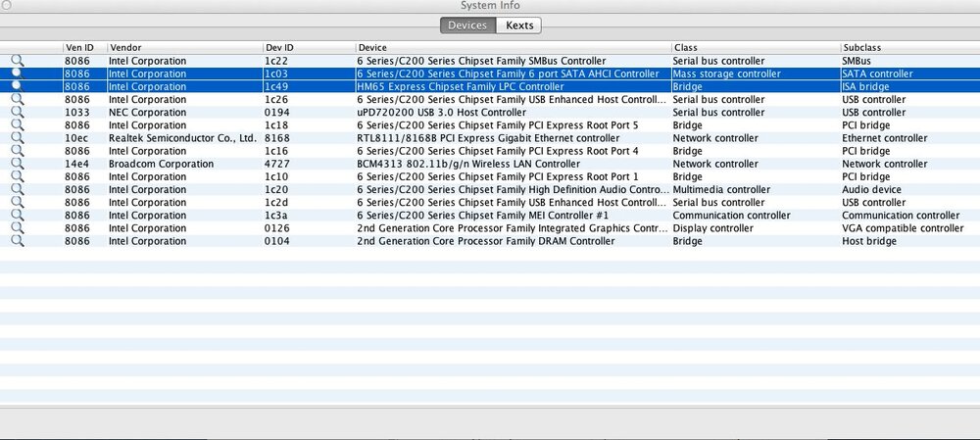The image size is (980, 440).
Task: Click magnifier icon for High Definition Audio row
Action: (x=17, y=189)
